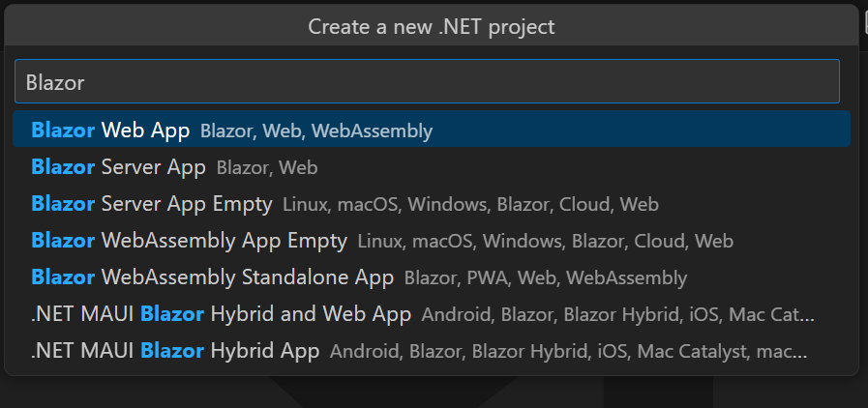The image size is (868, 408).
Task: Select .NET MAUI Blazor Hybrid and Web App
Action: pyautogui.click(x=221, y=314)
